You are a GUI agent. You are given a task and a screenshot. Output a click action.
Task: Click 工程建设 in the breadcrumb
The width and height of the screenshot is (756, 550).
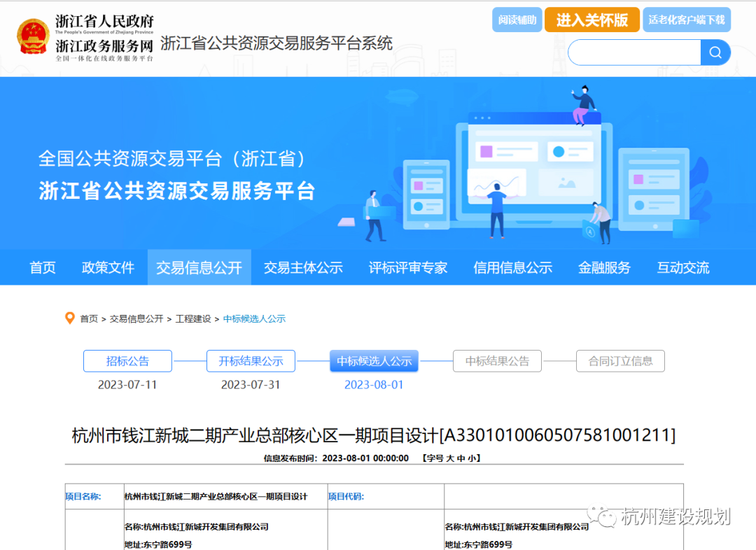[193, 318]
